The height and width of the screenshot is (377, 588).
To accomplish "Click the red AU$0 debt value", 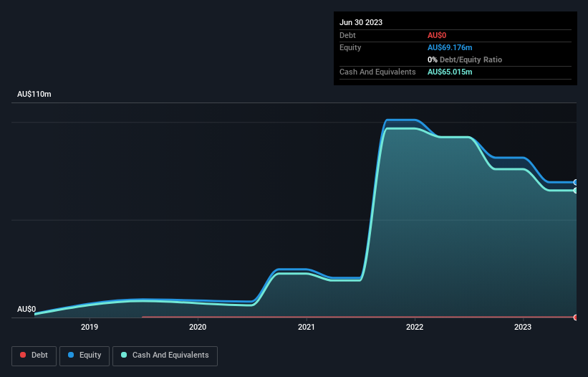I will point(437,35).
